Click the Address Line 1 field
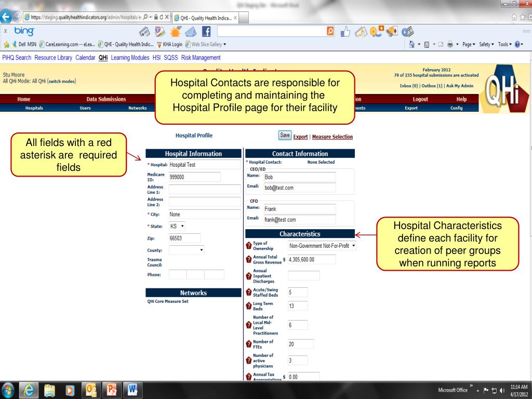This screenshot has width=532, height=399. pos(205,189)
